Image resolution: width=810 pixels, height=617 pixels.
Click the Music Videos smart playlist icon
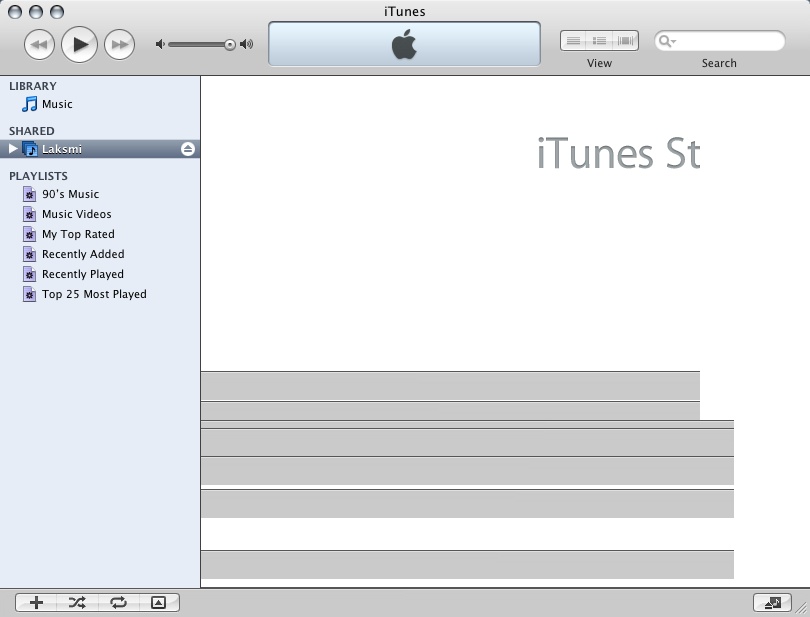(29, 214)
